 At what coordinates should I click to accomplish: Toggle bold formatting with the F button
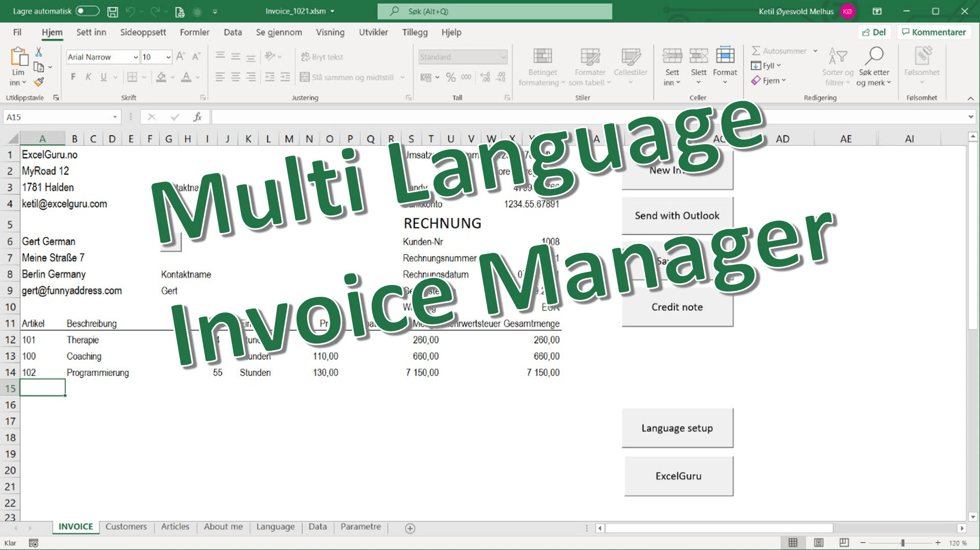pyautogui.click(x=72, y=76)
